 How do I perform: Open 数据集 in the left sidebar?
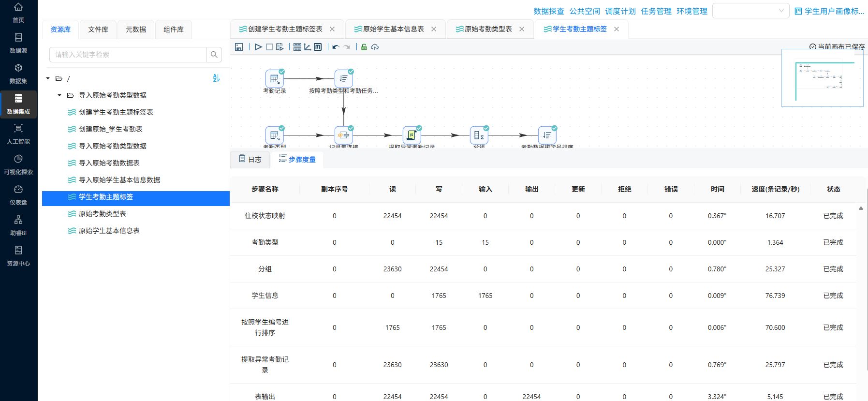(18, 74)
